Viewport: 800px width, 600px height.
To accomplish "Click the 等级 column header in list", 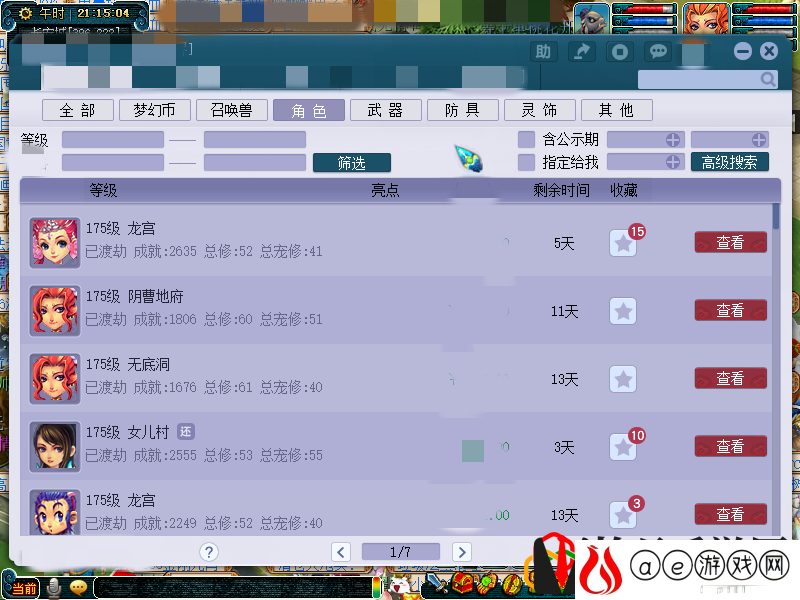I will (103, 190).
